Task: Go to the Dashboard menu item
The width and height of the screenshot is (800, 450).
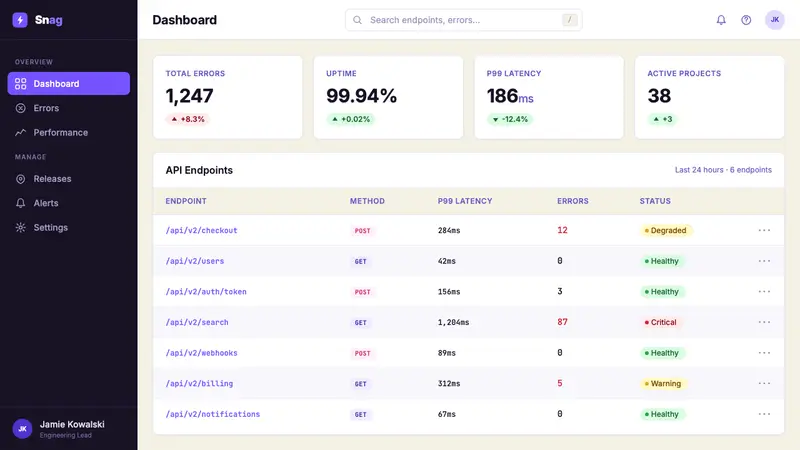Action: [x=69, y=84]
